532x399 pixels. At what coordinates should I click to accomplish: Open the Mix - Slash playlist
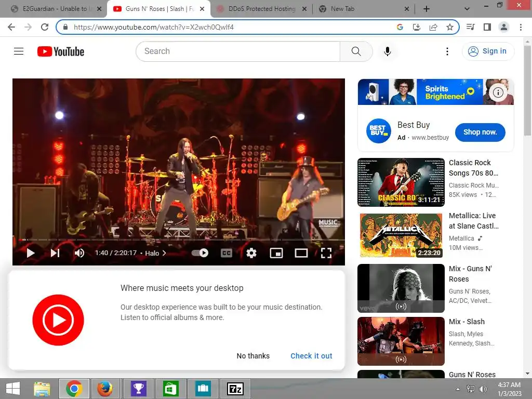(x=401, y=341)
